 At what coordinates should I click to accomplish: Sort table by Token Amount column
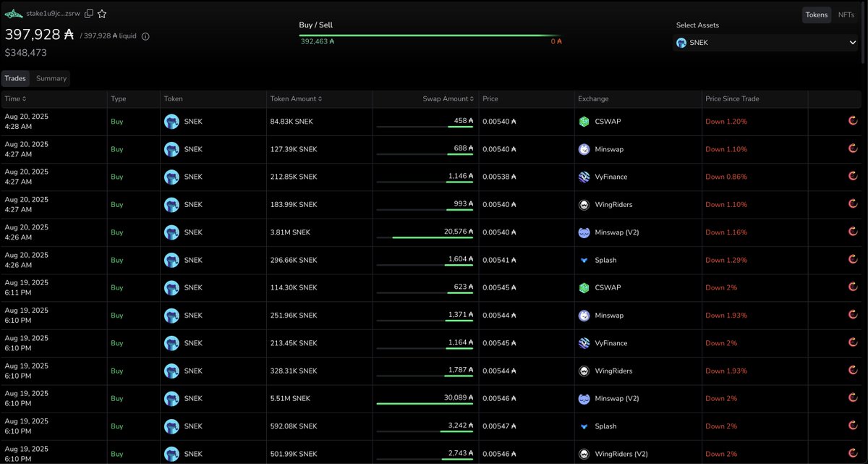pos(296,98)
